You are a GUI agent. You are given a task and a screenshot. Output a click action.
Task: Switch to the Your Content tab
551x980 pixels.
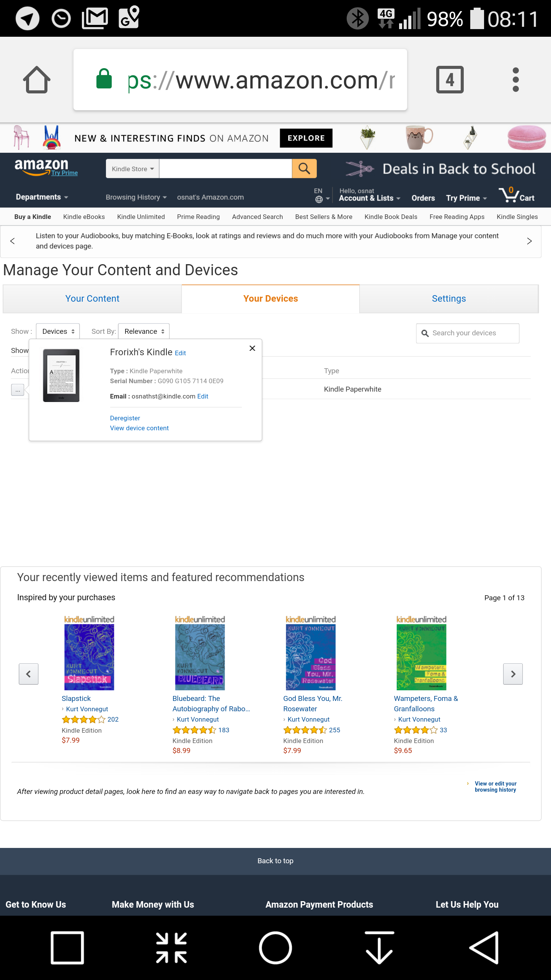92,299
